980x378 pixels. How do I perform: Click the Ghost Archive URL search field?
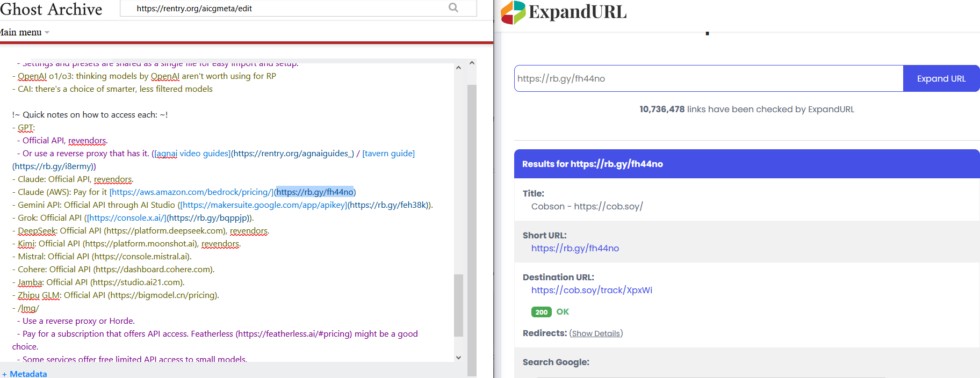click(x=290, y=8)
